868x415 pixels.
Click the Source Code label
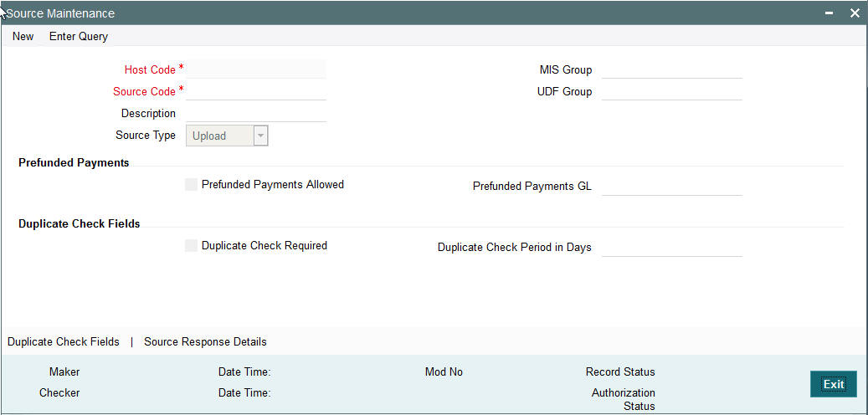[x=145, y=91]
